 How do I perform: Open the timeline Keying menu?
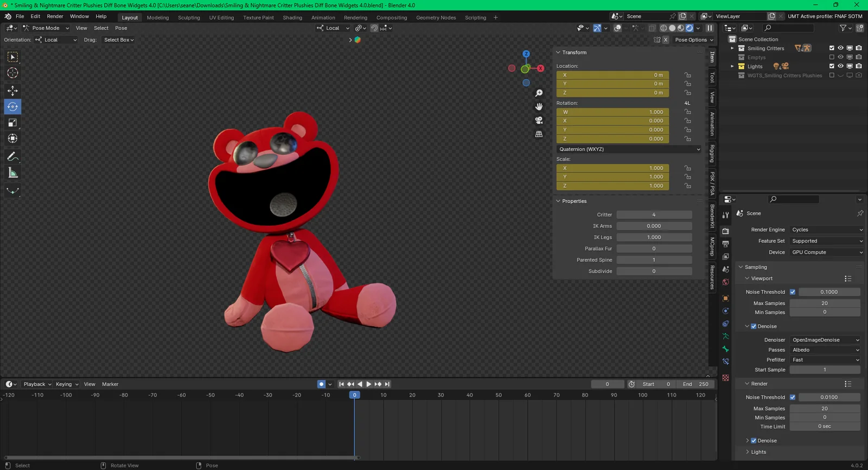pos(67,384)
